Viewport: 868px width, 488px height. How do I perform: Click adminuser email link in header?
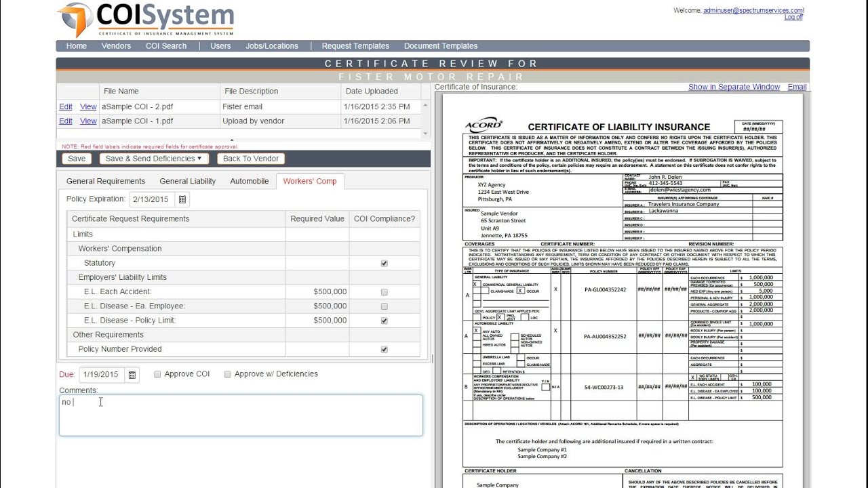753,10
